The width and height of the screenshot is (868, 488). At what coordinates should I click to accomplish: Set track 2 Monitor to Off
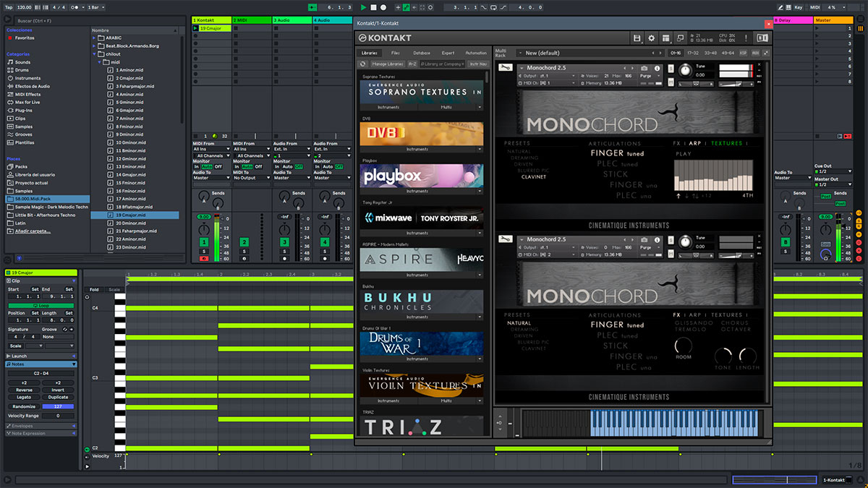tap(259, 166)
